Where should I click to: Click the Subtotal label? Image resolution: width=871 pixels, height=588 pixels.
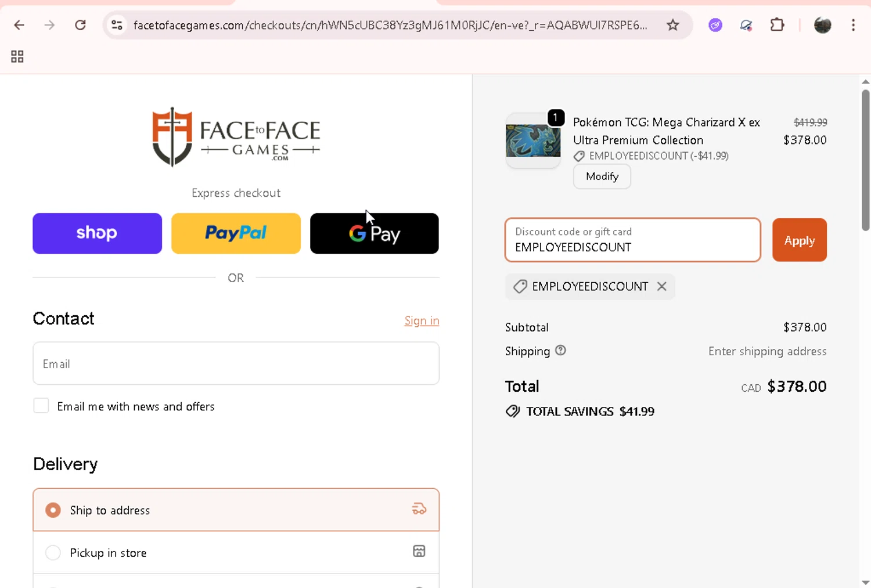(527, 327)
